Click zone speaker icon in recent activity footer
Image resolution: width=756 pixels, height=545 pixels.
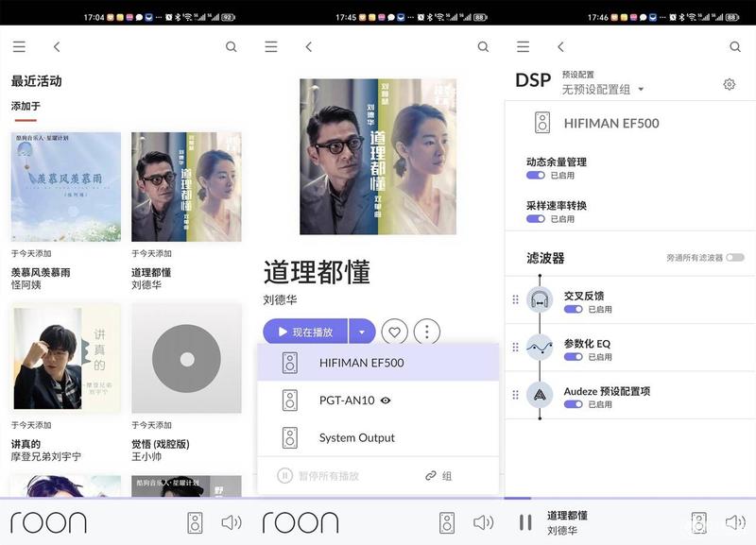pyautogui.click(x=195, y=523)
